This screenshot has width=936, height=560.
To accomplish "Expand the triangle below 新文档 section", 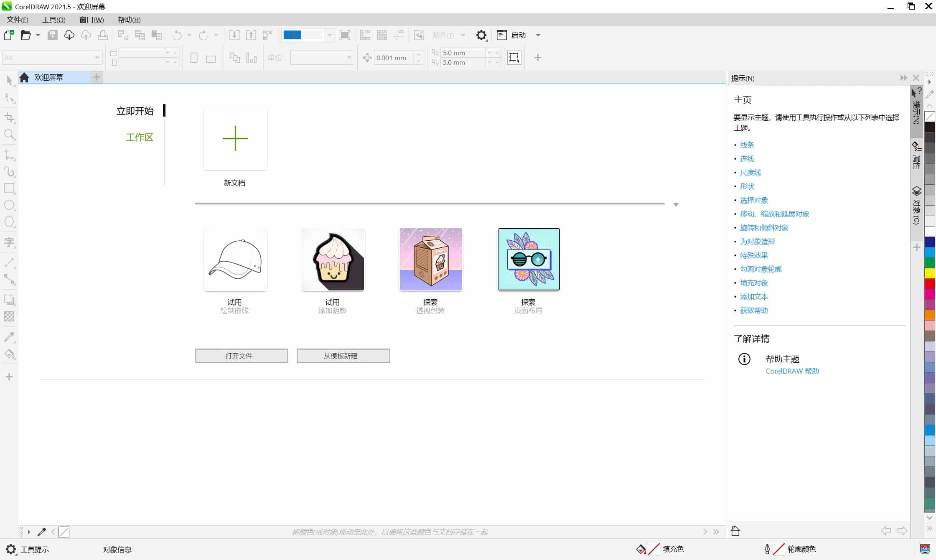I will click(676, 204).
